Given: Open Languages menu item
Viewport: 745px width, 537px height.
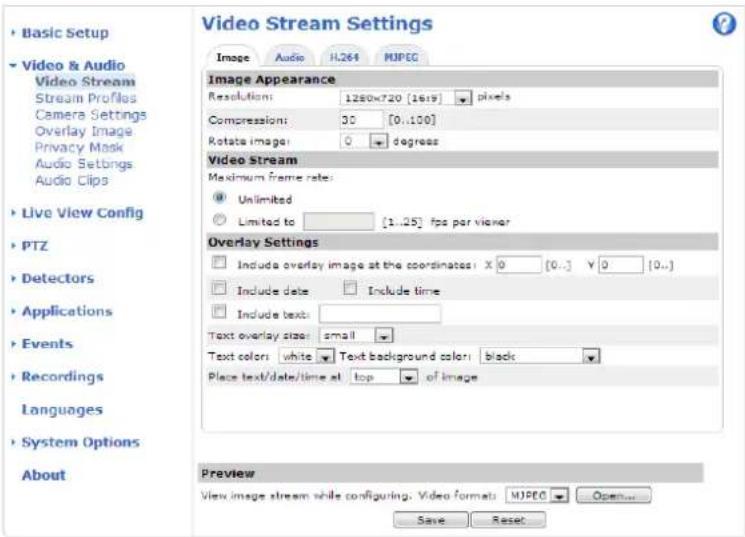Looking at the screenshot, I should click(62, 410).
